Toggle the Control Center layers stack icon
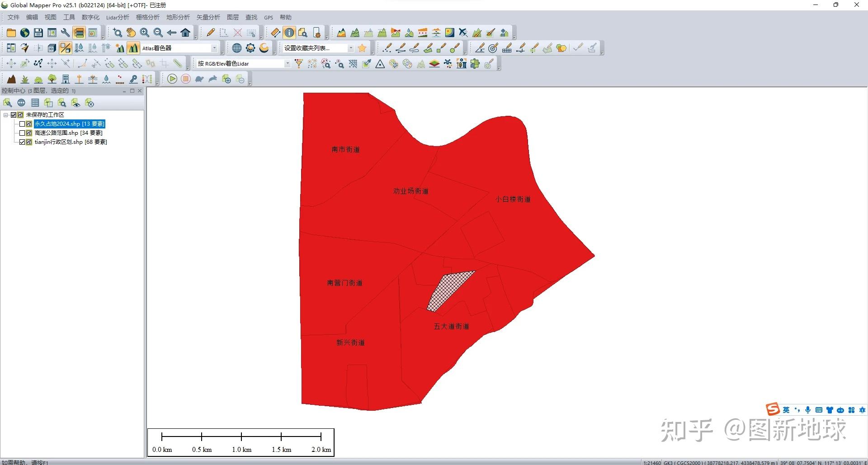 [79, 33]
